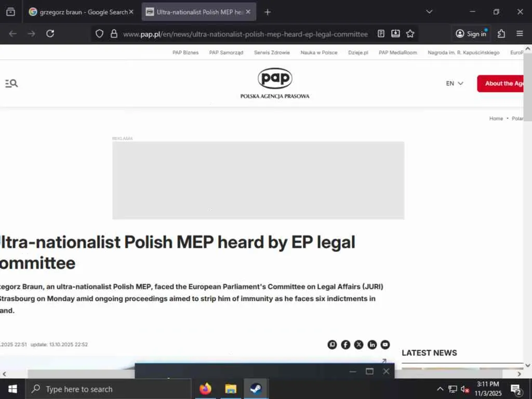The height and width of the screenshot is (399, 532).
Task: Click the horizontal scrollbar at page bottom
Action: 264,374
